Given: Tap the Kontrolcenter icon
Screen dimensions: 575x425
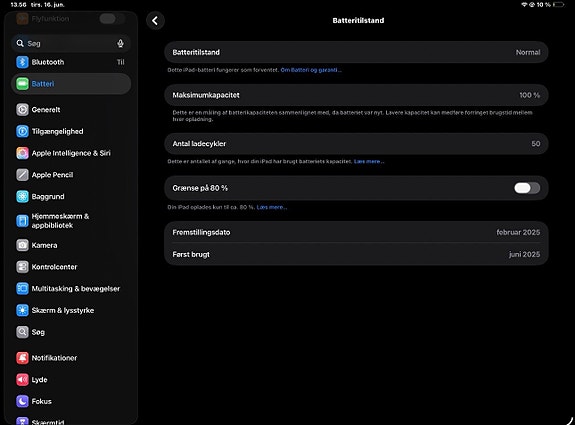Looking at the screenshot, I should pos(22,267).
